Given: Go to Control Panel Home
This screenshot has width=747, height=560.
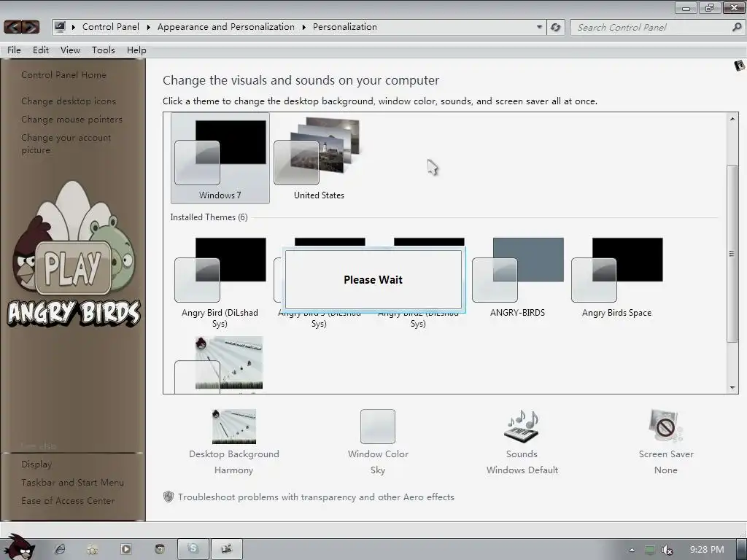Looking at the screenshot, I should click(64, 75).
